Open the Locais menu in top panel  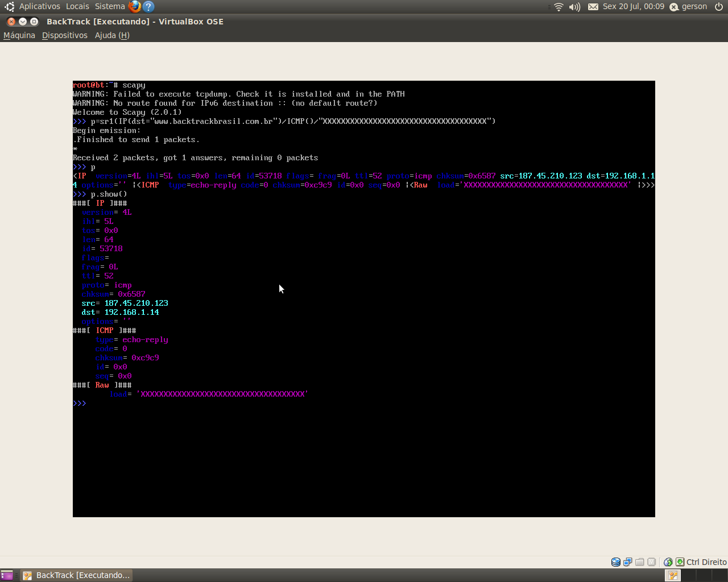point(77,6)
